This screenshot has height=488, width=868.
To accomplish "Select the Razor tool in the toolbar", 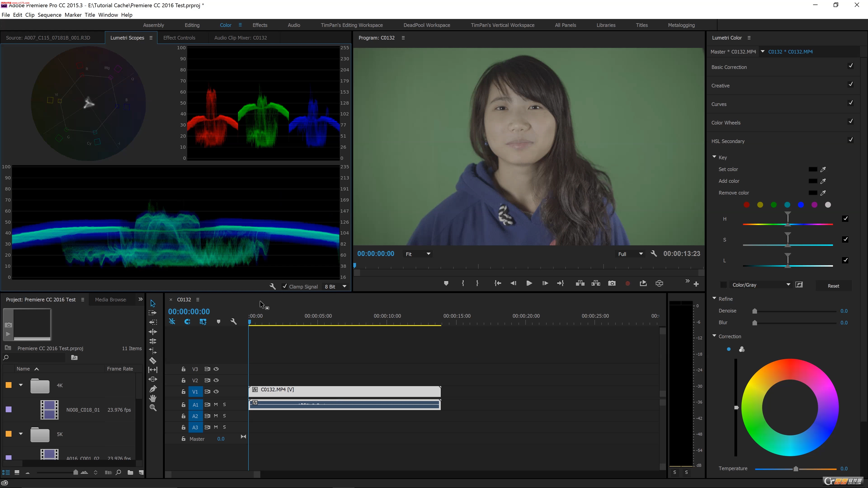I will click(153, 360).
